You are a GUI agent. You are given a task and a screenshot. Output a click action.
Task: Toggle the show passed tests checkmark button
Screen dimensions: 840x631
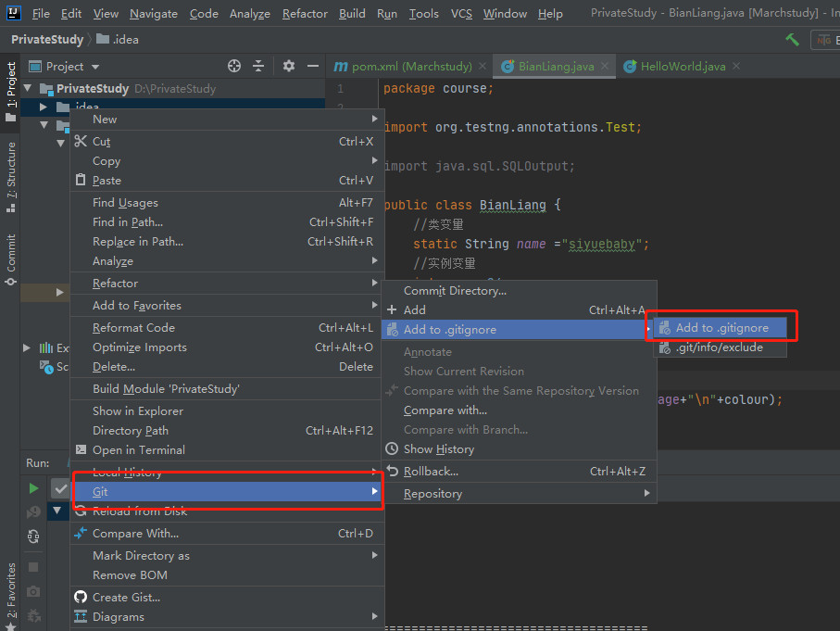(x=59, y=487)
